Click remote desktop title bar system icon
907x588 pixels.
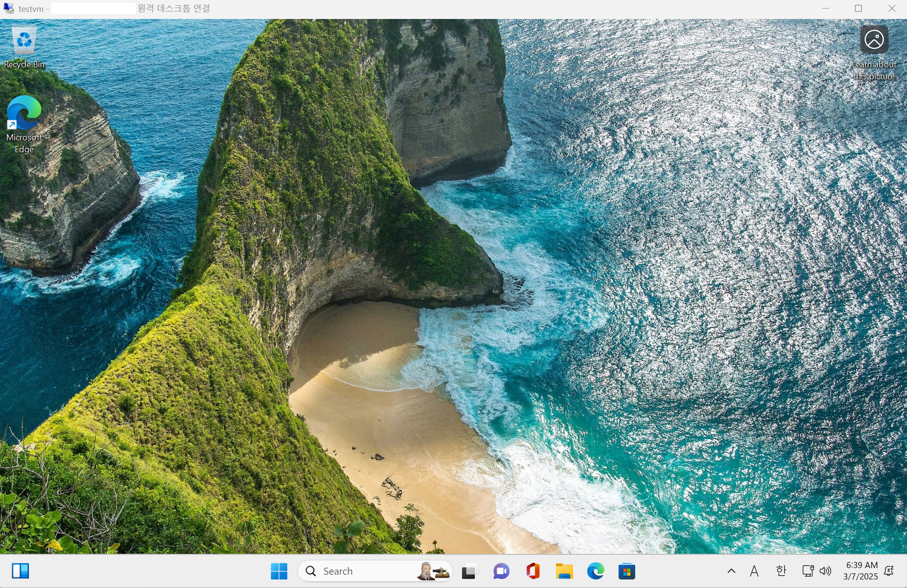pos(9,9)
